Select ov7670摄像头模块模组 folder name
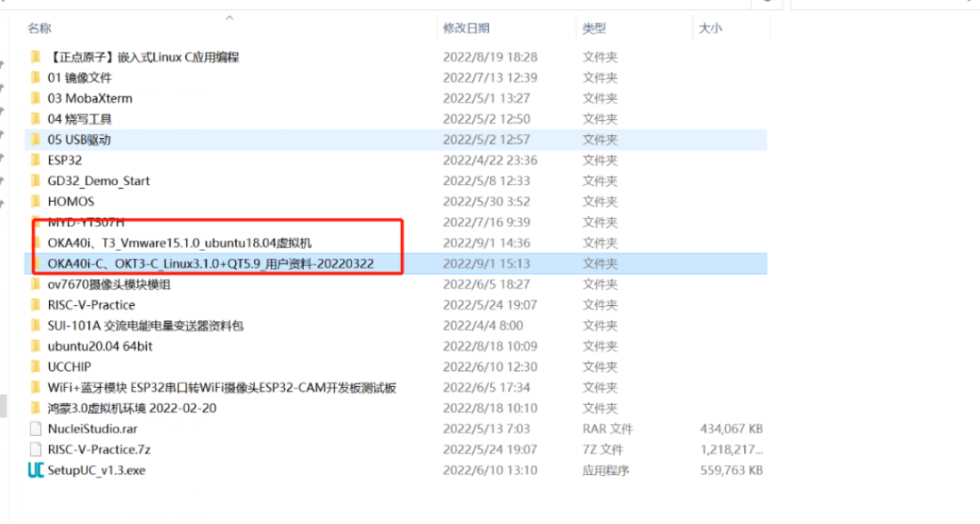This screenshot has width=980, height=524. tap(109, 284)
